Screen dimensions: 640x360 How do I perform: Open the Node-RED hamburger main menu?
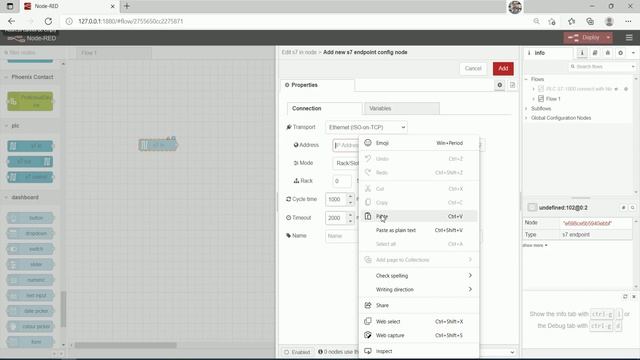[x=629, y=38]
